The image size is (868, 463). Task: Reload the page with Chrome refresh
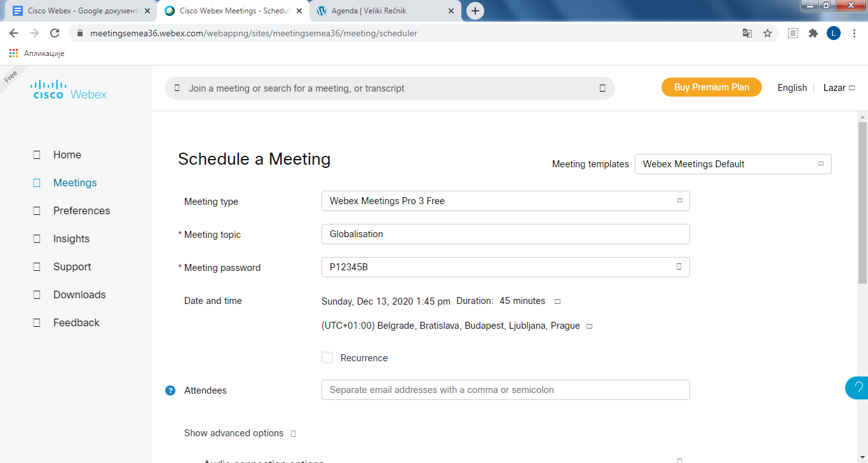[55, 33]
